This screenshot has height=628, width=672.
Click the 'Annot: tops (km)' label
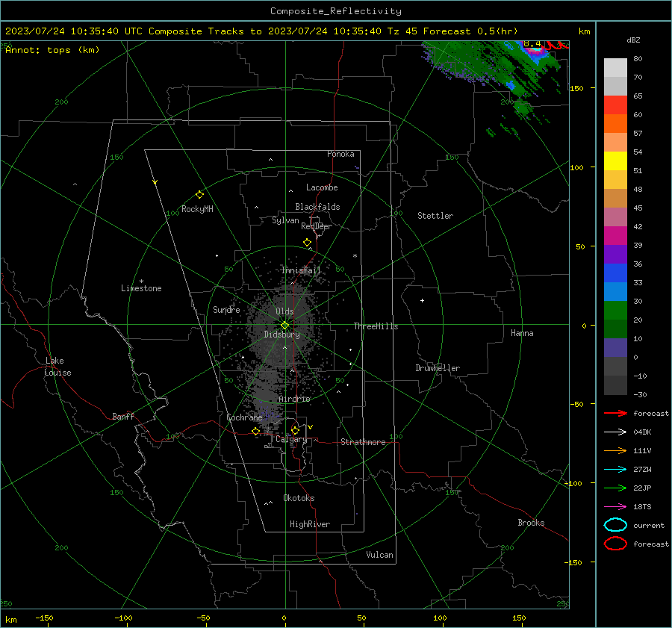[52, 50]
